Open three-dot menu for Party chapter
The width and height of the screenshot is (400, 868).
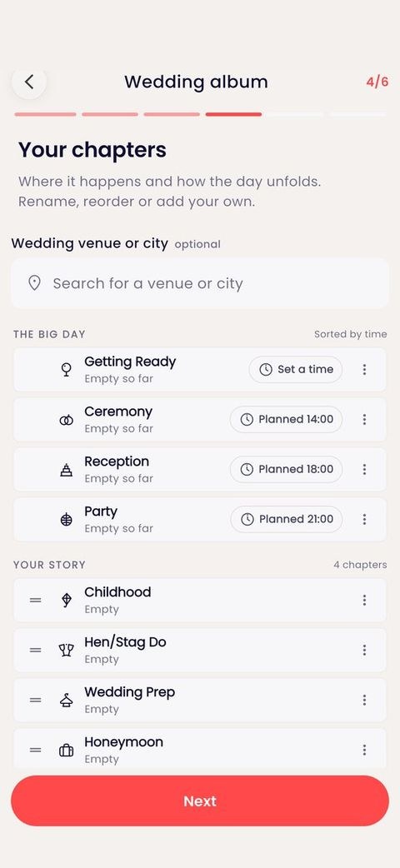[x=364, y=519]
